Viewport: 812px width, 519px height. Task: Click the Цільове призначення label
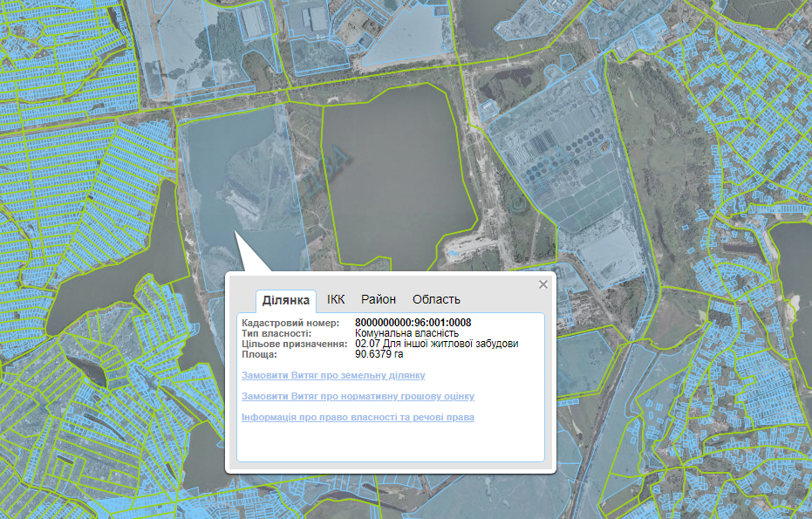[294, 344]
